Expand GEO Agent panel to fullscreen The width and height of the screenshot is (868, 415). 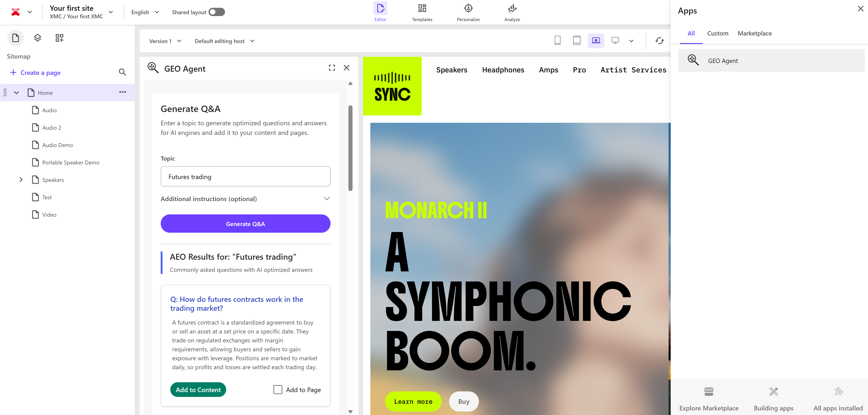331,68
